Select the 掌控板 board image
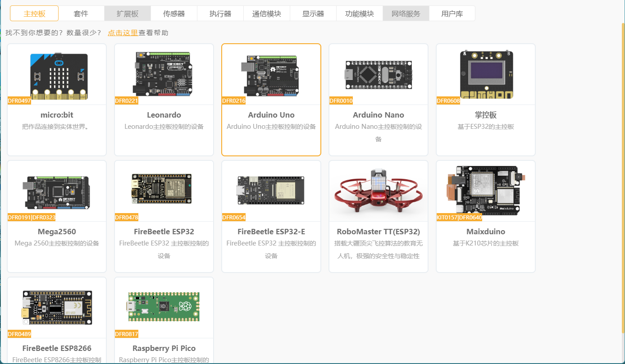Viewport: 625px width, 364px height. [486, 74]
